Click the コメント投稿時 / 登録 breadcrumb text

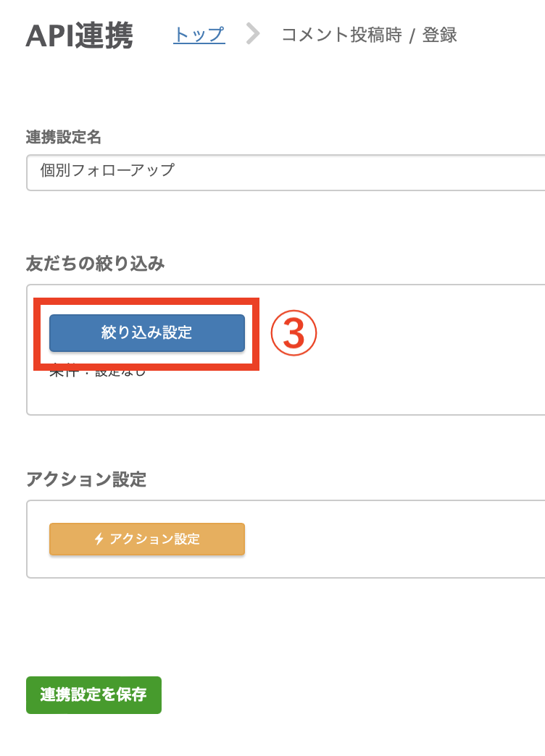tap(370, 35)
